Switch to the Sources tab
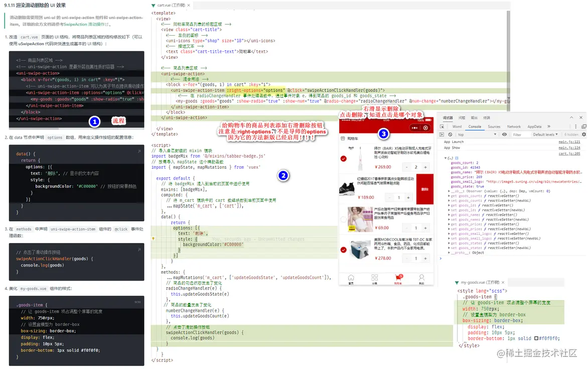 pos(494,127)
